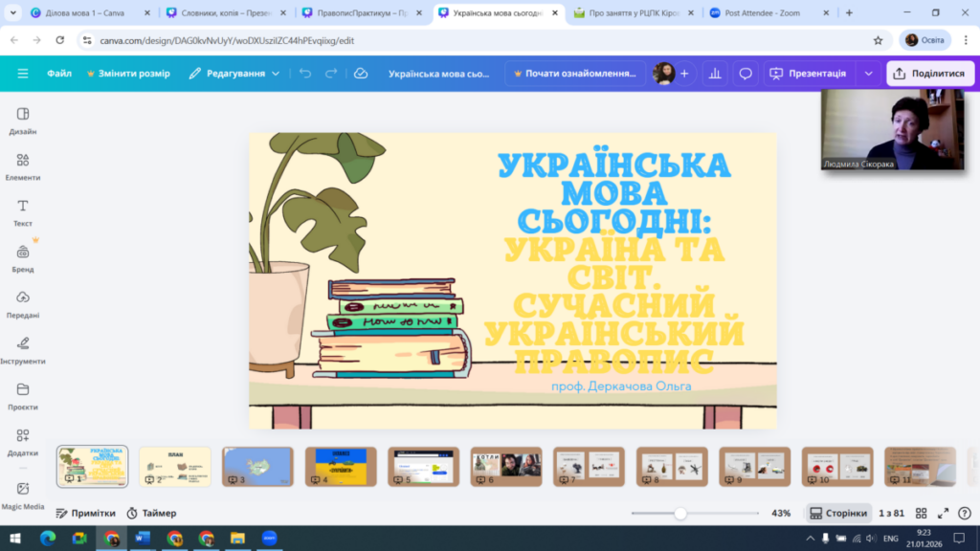Open the Бренд panel
The width and height of the screenshot is (980, 551).
click(23, 257)
